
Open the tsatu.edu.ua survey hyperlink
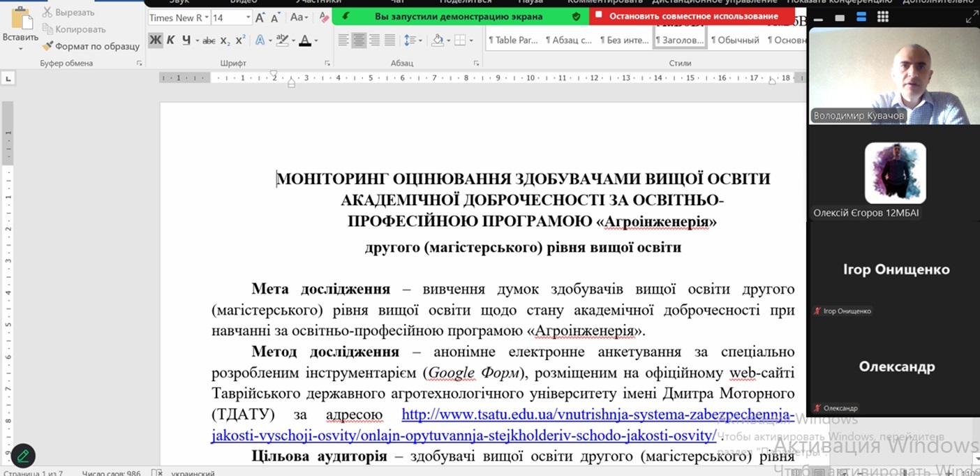[503, 425]
